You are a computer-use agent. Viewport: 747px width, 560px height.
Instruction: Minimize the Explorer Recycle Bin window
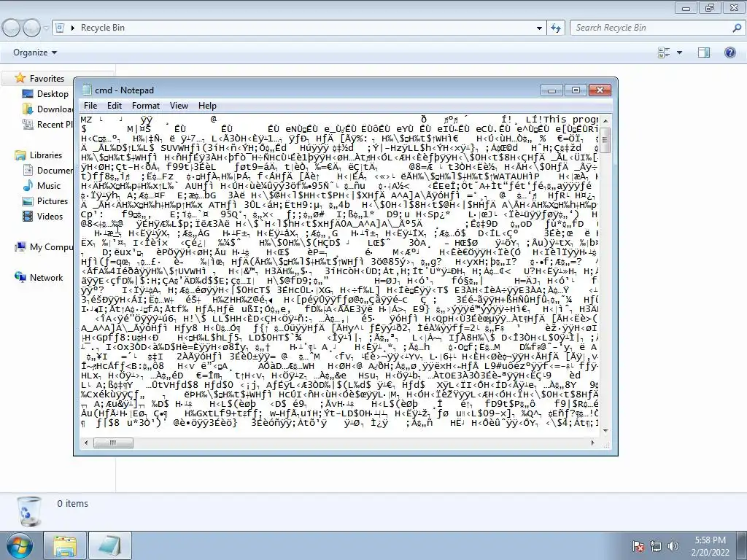686,7
